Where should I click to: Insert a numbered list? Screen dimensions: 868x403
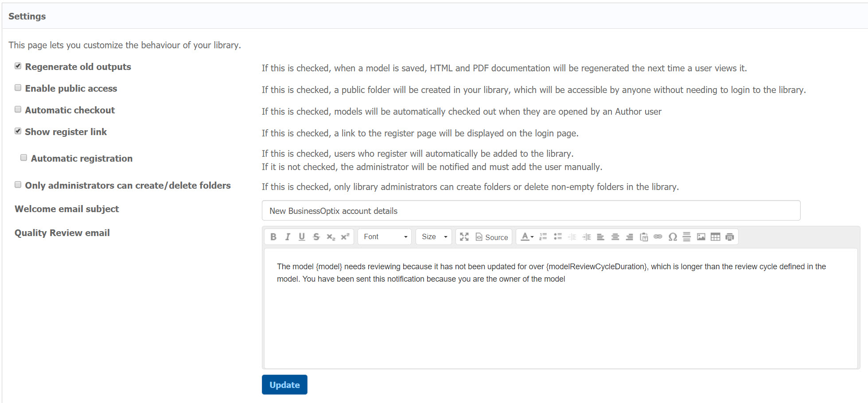click(543, 237)
